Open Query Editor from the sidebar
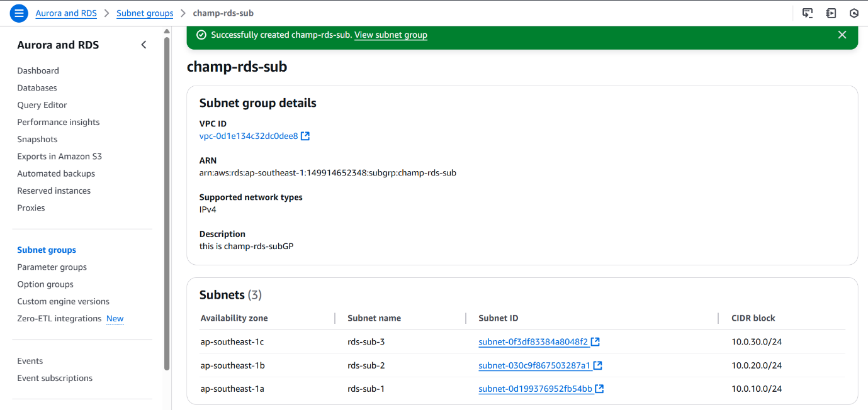 point(42,105)
